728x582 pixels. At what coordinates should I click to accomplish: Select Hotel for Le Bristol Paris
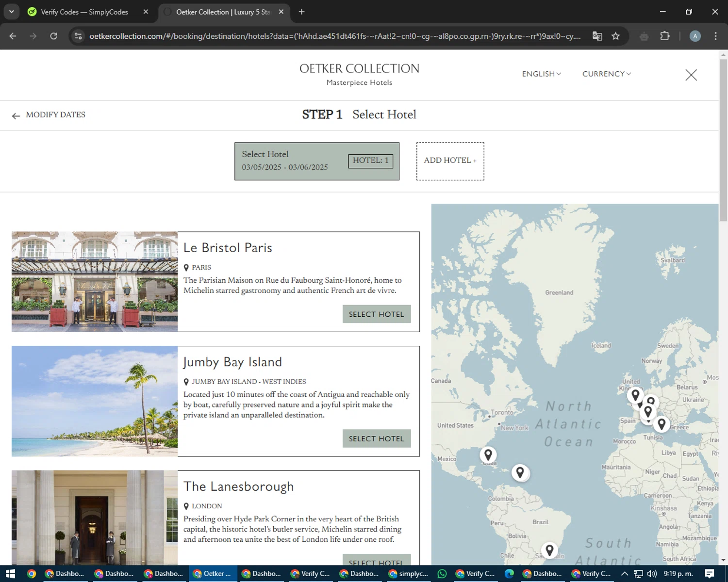(x=376, y=314)
